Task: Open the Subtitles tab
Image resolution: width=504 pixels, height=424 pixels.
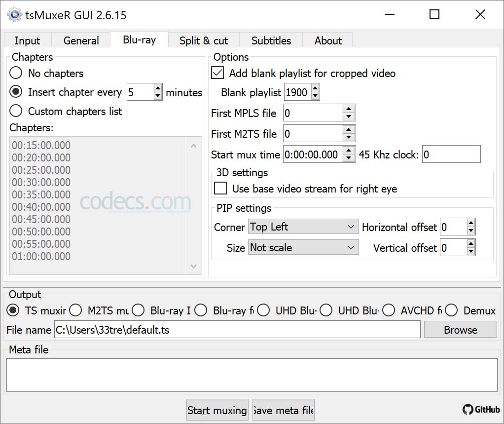Action: 271,40
